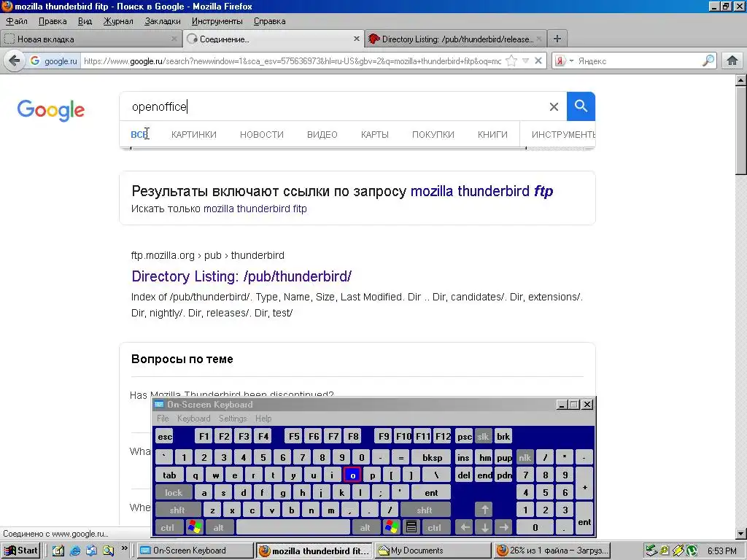Toggle the nlk key on on-screen keyboard

pyautogui.click(x=525, y=458)
